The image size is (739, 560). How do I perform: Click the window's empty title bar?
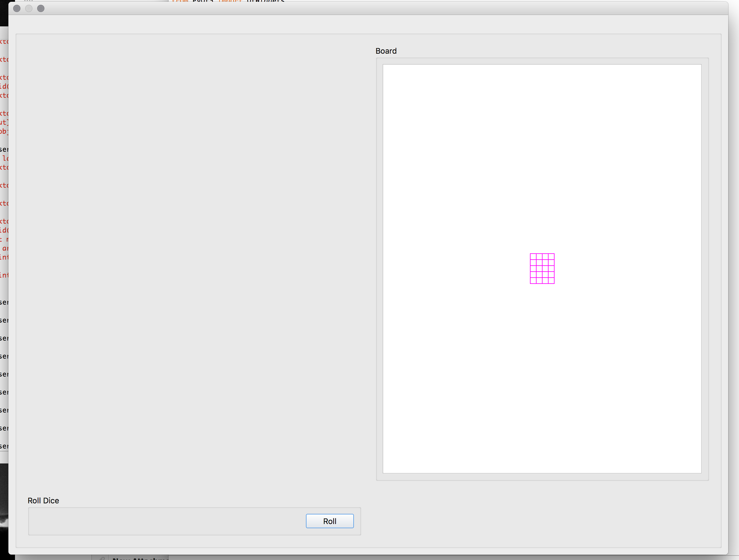point(367,8)
